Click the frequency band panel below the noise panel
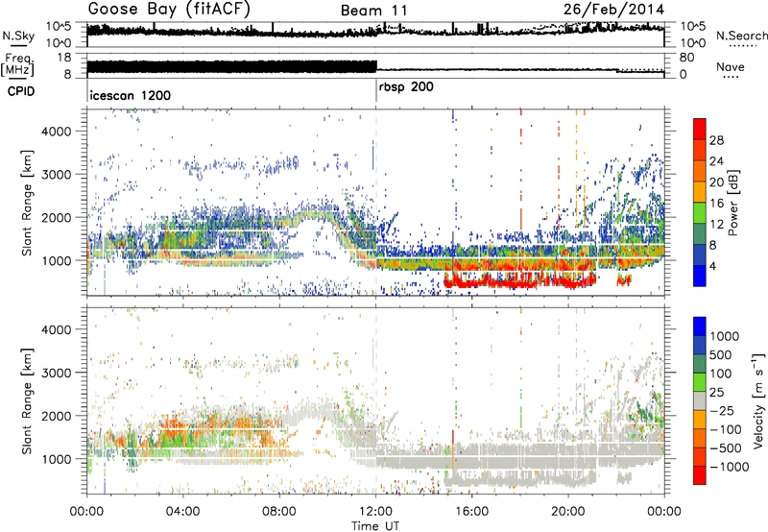Screen dimensions: 768x532 pos(375,65)
